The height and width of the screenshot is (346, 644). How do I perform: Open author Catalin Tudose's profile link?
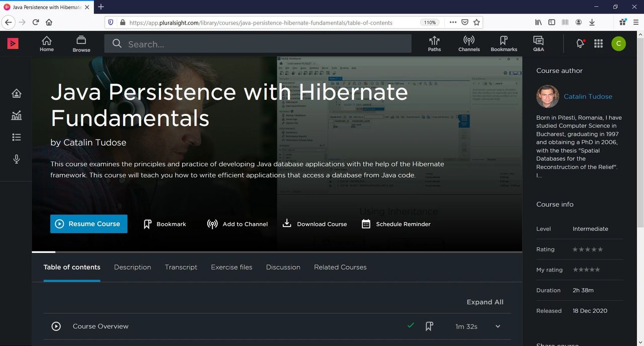[588, 97]
